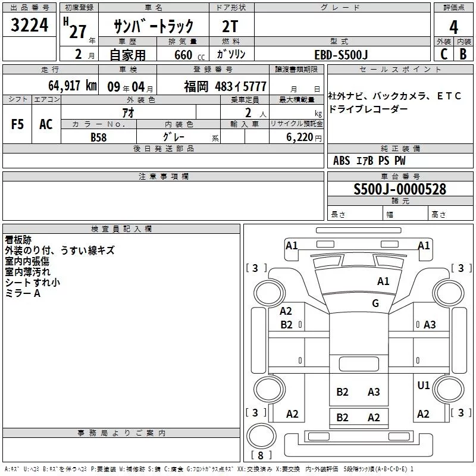Click the fuel type ガソリン
476x476 pixels.
(231, 54)
